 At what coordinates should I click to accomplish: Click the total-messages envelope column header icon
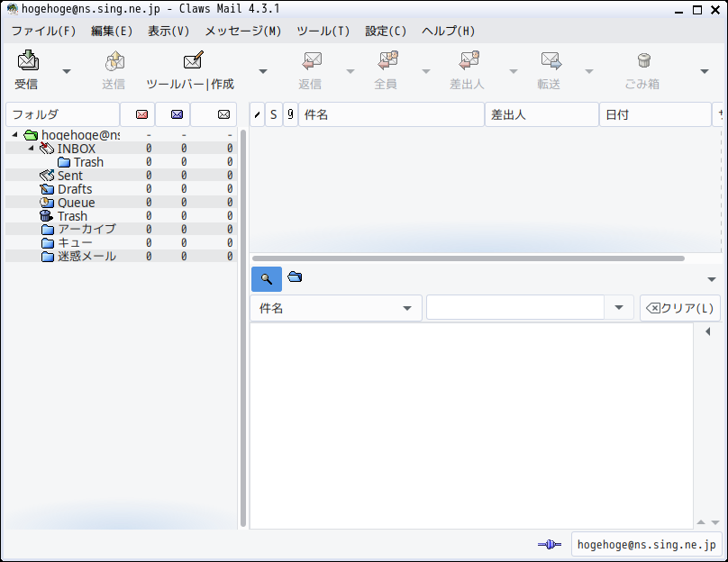click(x=223, y=114)
